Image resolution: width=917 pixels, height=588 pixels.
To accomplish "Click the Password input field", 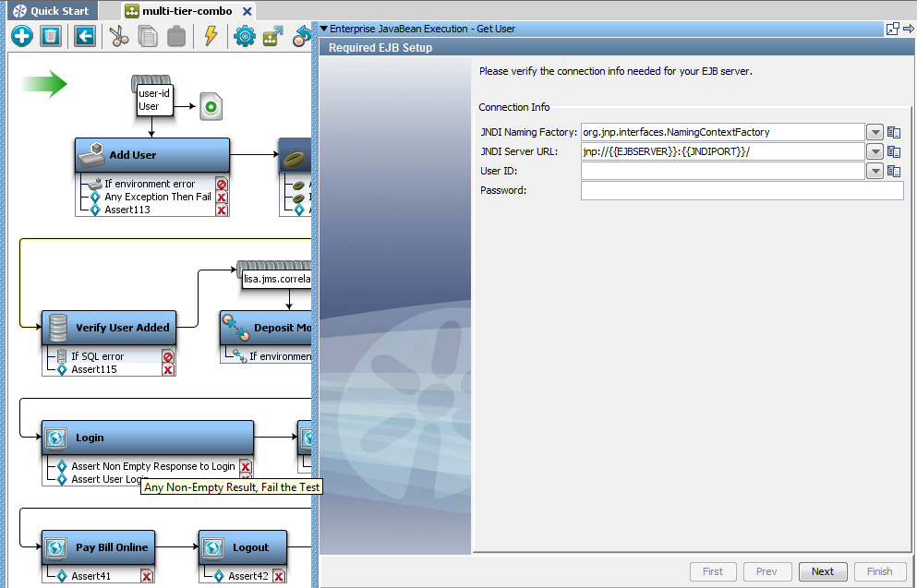I will coord(742,190).
